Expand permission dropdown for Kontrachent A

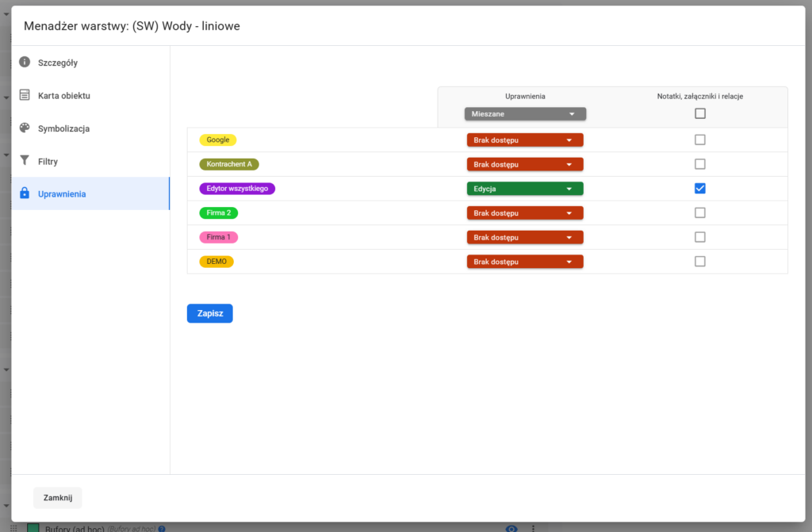(525, 164)
